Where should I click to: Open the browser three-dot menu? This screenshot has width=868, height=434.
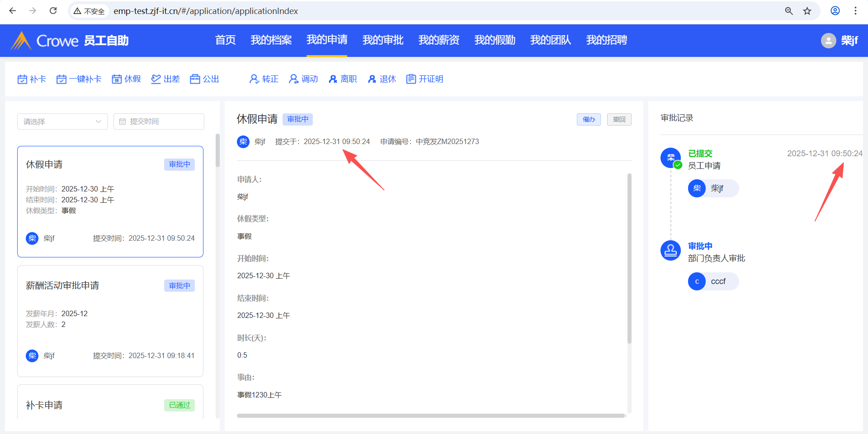click(855, 11)
